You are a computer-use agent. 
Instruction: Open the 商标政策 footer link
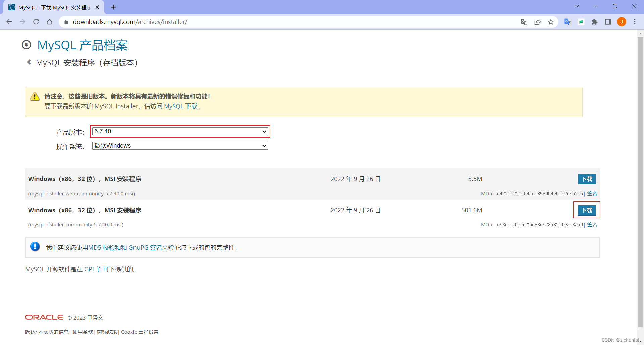(107, 332)
